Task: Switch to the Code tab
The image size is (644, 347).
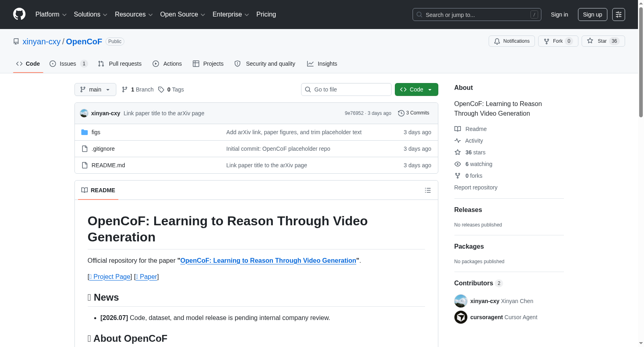Action: (28, 64)
